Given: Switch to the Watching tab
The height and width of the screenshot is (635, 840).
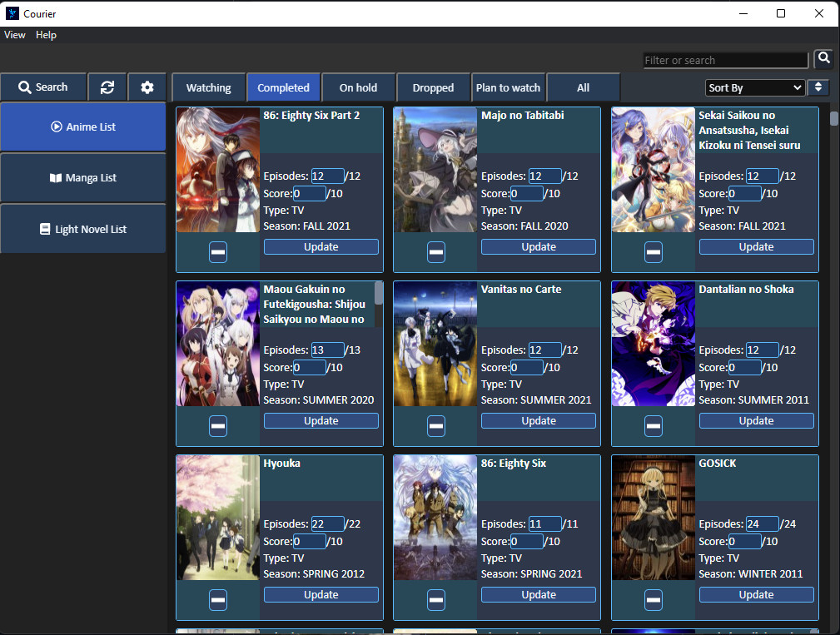Looking at the screenshot, I should tap(208, 87).
